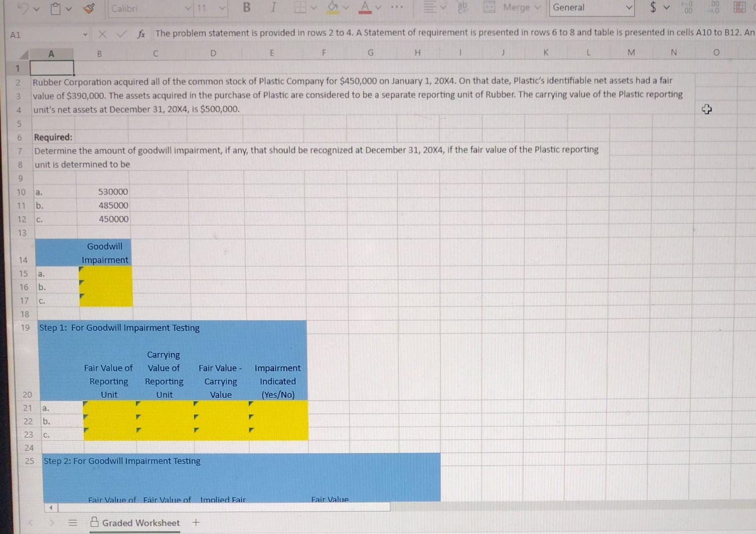Open the sheet list hamburger menu
The height and width of the screenshot is (534, 756).
(73, 522)
